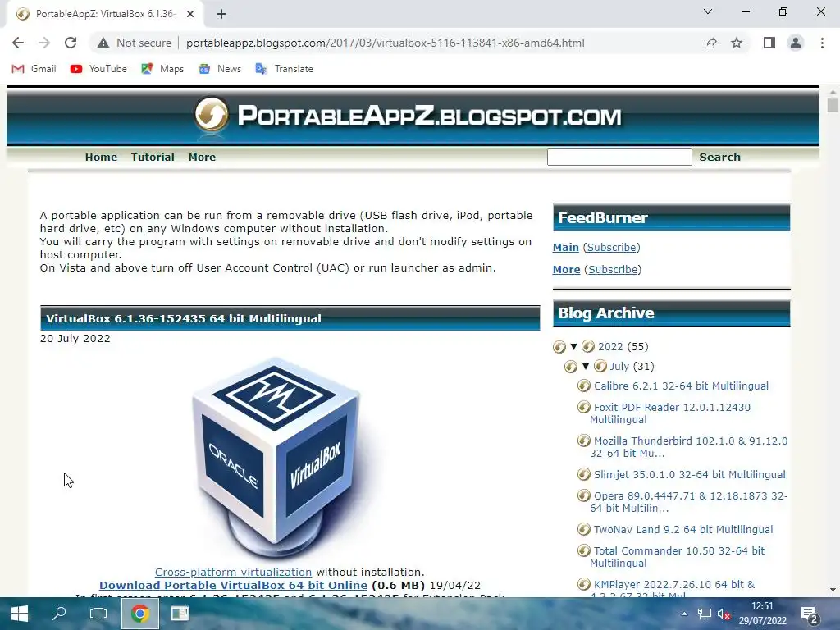Click the Chrome taskbar icon
This screenshot has height=630, width=840.
tap(139, 614)
